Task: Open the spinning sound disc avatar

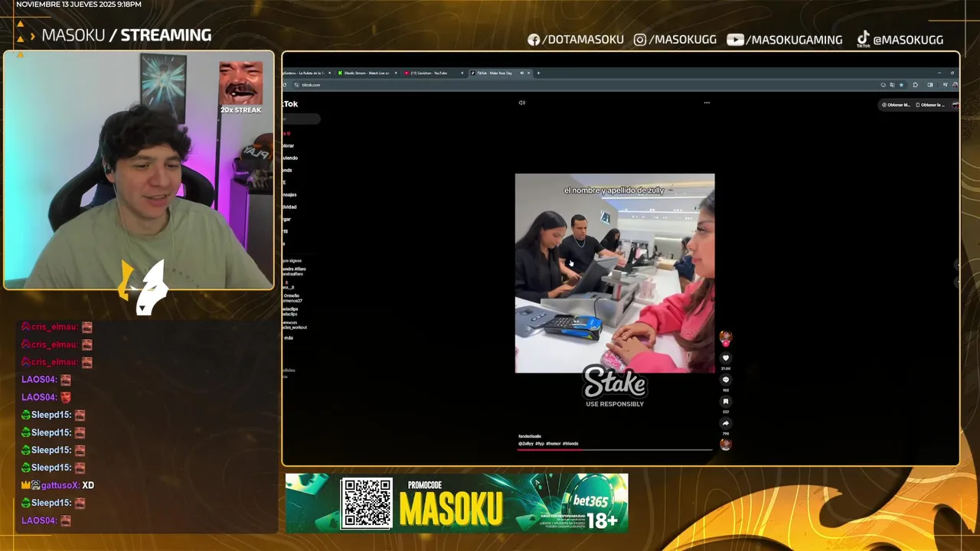Action: click(x=726, y=445)
